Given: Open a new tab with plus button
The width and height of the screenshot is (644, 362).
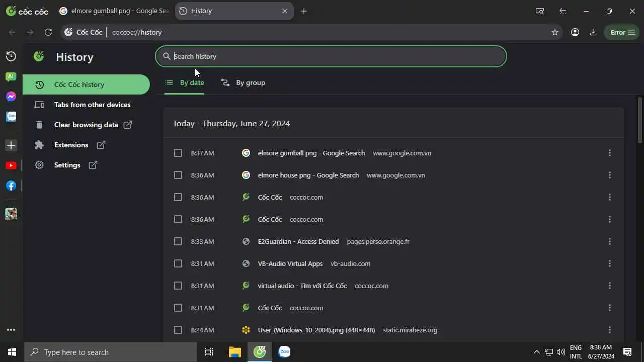Looking at the screenshot, I should click(x=304, y=11).
